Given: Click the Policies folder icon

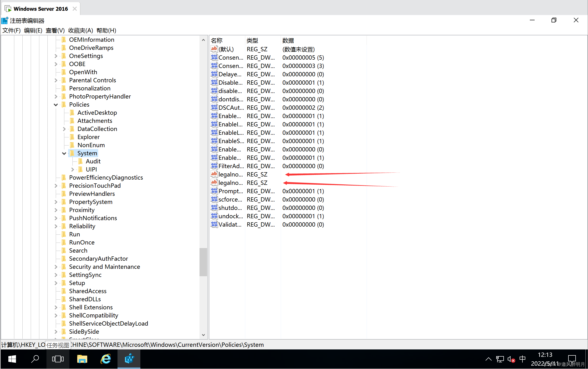Looking at the screenshot, I should click(x=64, y=105).
